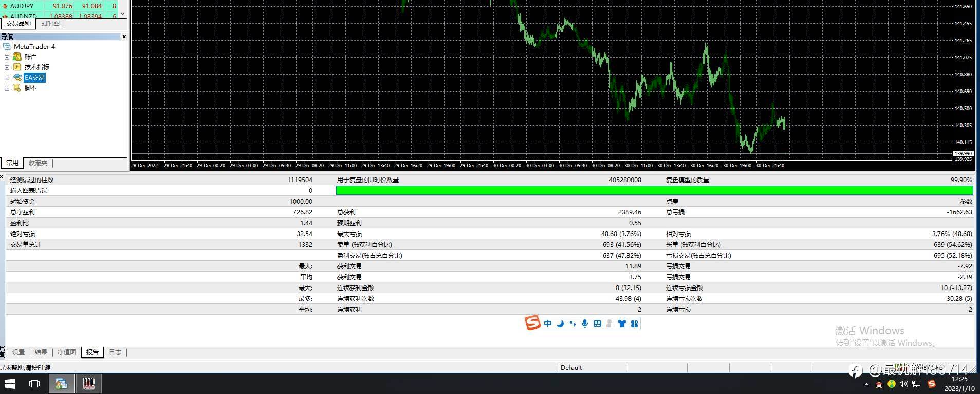Click the AUDJPY symbol row
Screen dimensions: 980x394
tap(59, 6)
